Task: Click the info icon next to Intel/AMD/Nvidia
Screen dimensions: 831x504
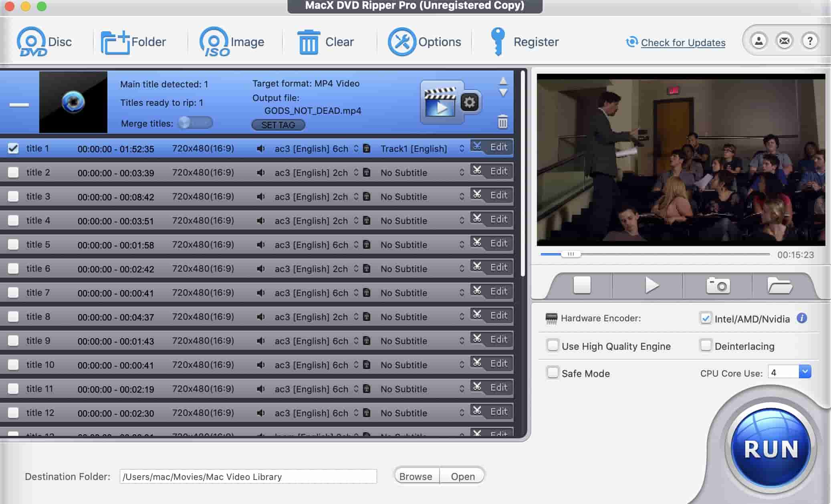Action: coord(802,318)
